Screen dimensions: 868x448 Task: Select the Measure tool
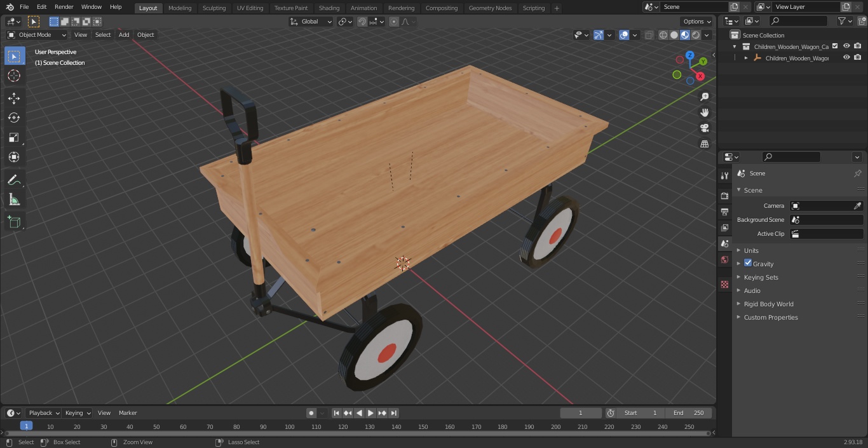14,200
